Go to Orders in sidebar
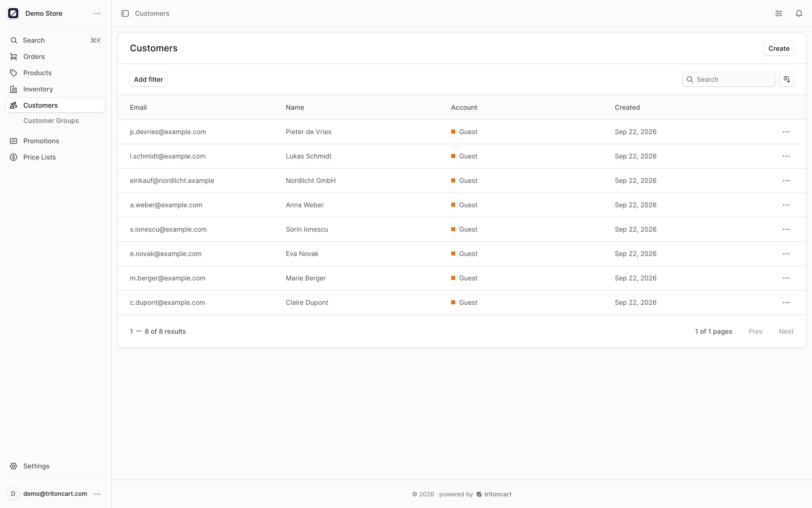Image resolution: width=812 pixels, height=508 pixels. coord(56,56)
